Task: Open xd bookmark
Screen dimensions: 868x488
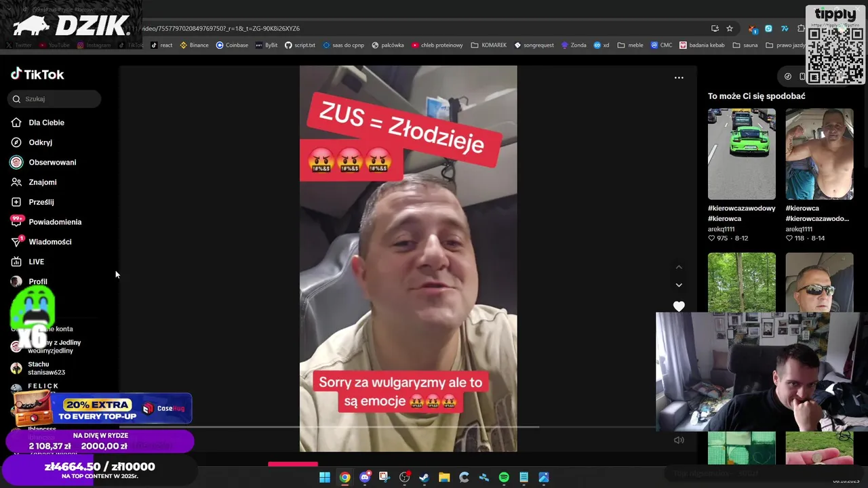Action: (601, 45)
